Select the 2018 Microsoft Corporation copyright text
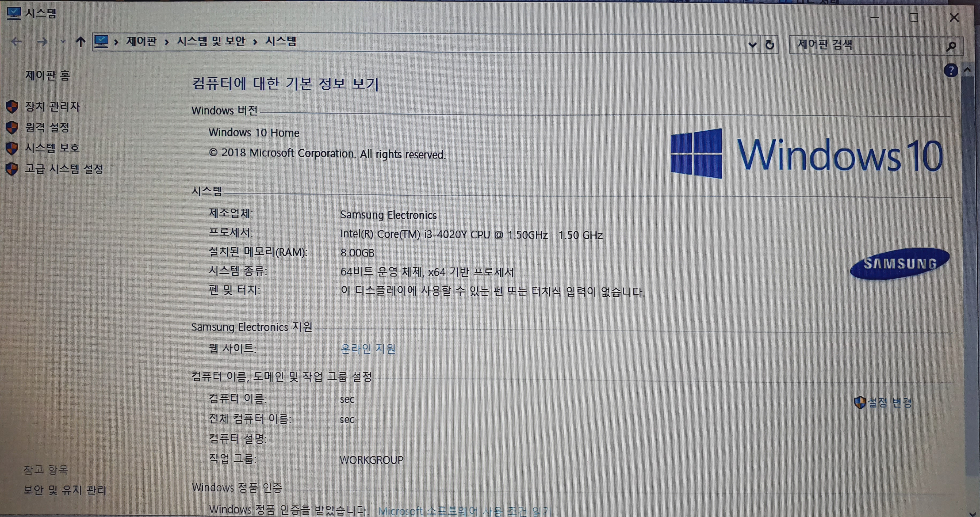This screenshot has height=517, width=980. click(x=327, y=153)
